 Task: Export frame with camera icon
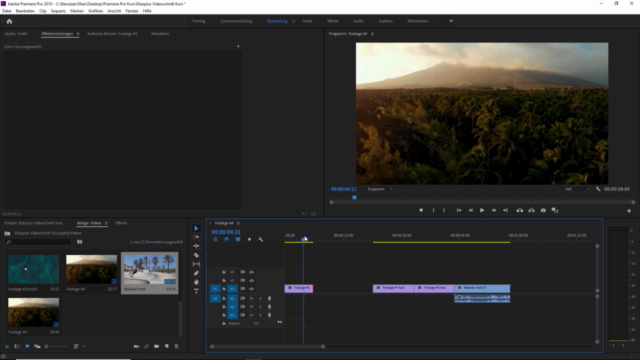543,210
